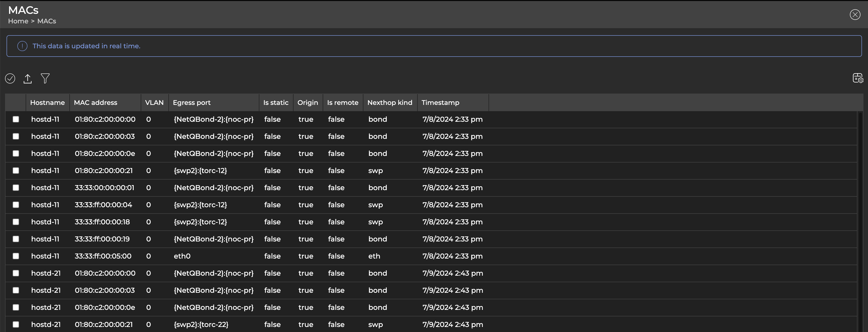This screenshot has width=868, height=332.
Task: Sort the table by VLAN
Action: (x=154, y=103)
